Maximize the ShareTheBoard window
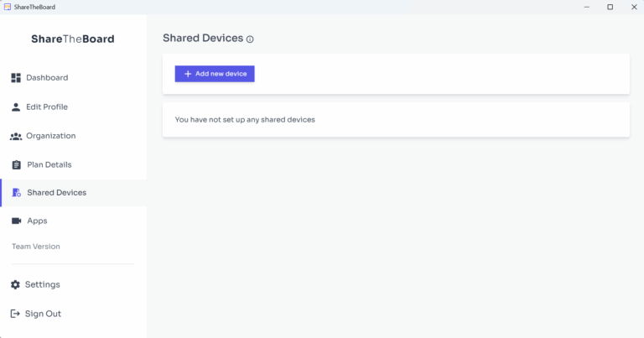Viewport: 644px width, 338px height. pyautogui.click(x=610, y=7)
